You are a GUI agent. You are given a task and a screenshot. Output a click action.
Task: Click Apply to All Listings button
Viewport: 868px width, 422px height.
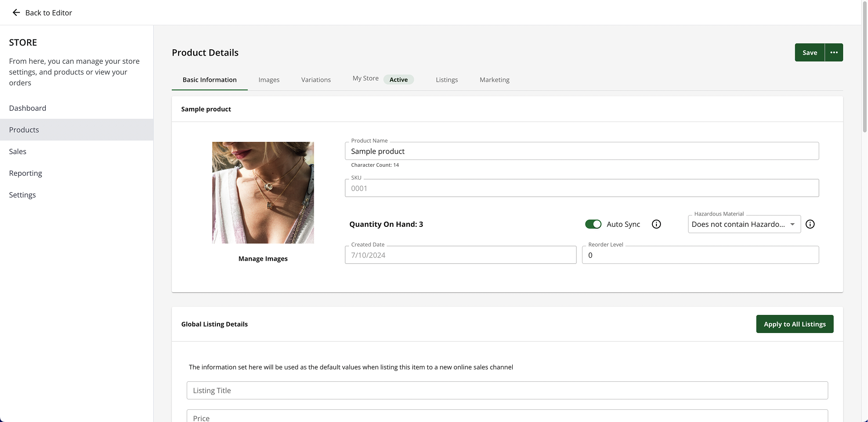pos(795,324)
